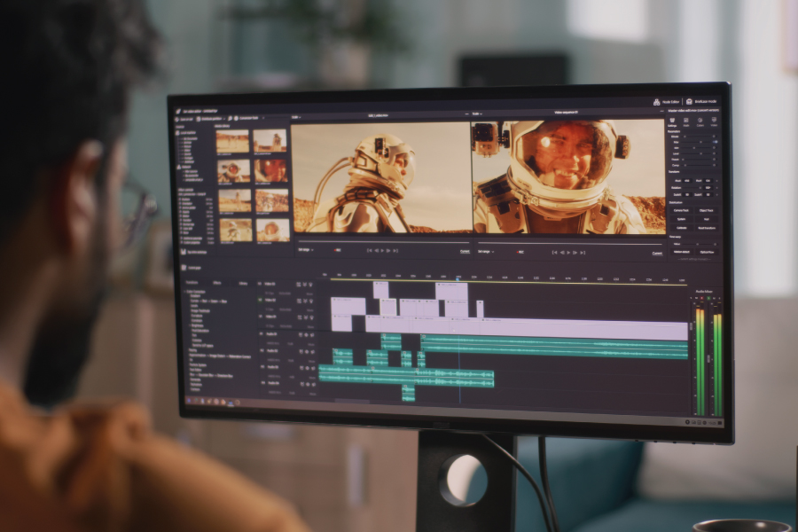Open Scale dropdown above left viewer

click(296, 117)
